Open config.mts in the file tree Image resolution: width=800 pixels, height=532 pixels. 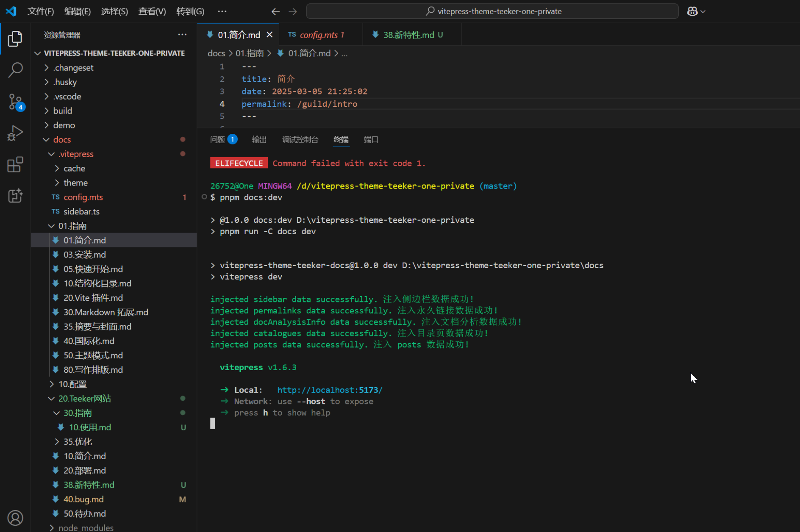114,197
